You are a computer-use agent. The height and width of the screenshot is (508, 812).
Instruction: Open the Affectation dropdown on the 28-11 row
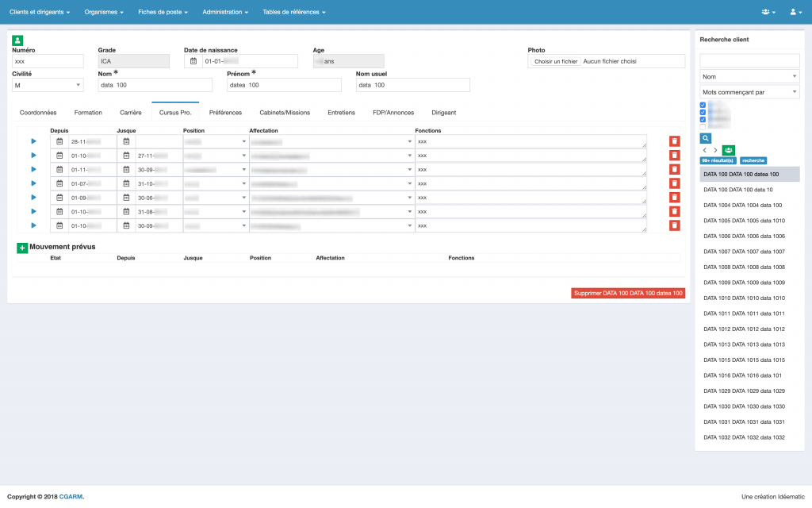pos(332,141)
